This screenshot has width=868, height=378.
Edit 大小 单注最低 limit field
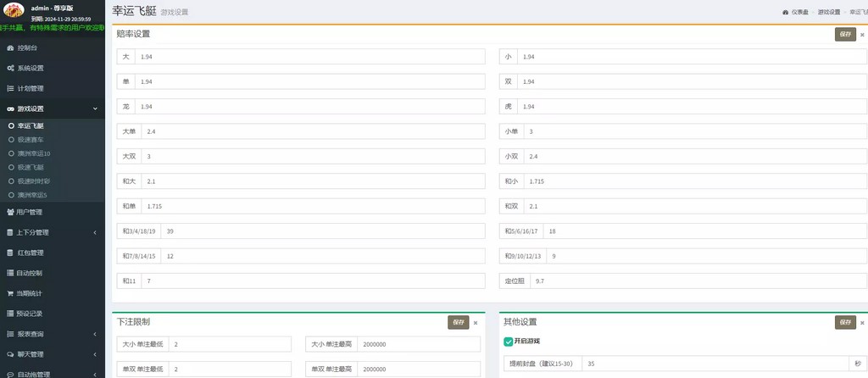230,344
